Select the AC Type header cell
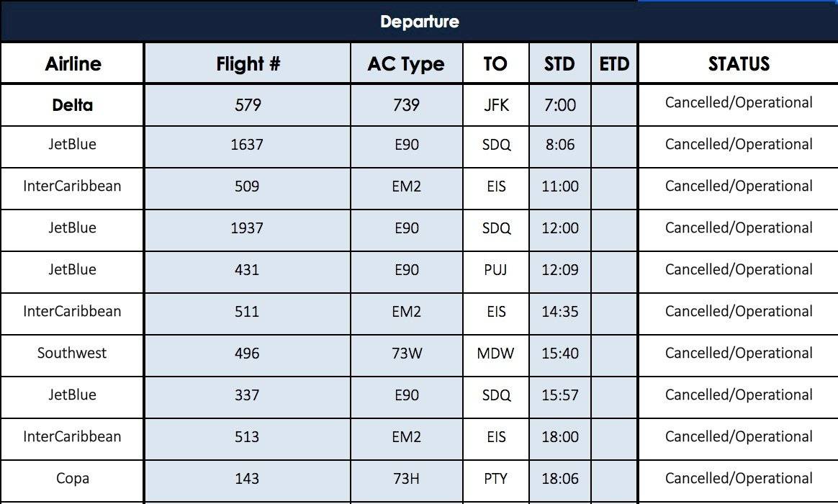 407,63
